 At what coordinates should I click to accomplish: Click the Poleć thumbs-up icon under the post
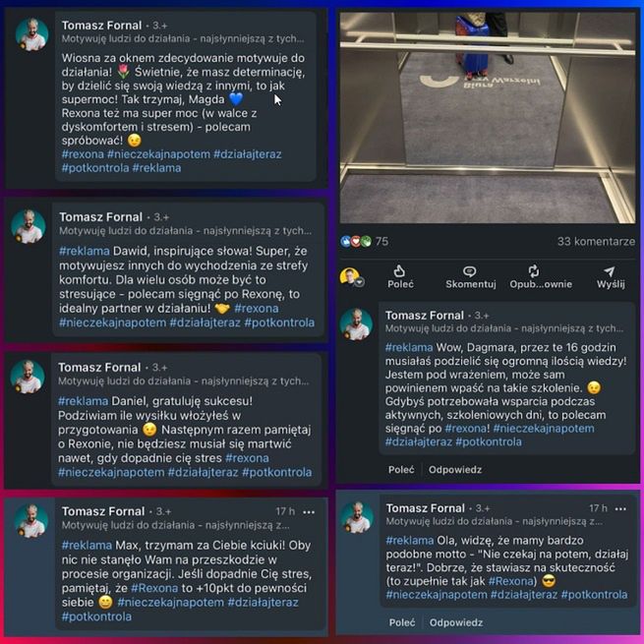[399, 270]
